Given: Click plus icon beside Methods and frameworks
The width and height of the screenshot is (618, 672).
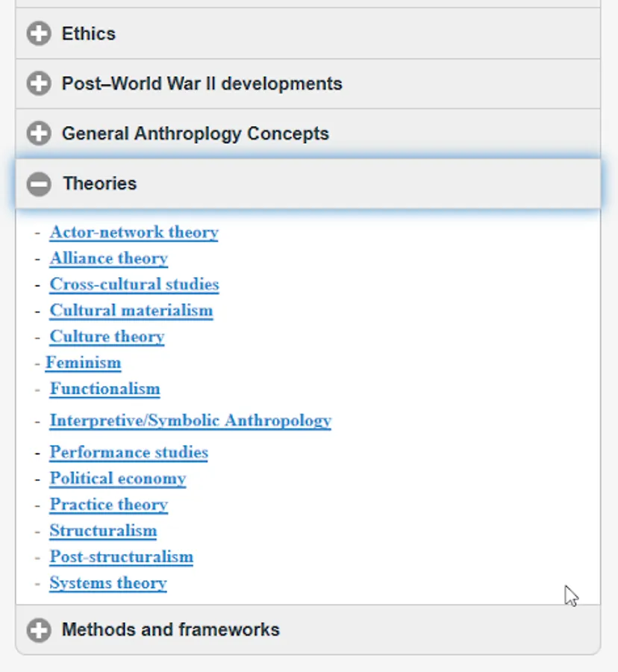Looking at the screenshot, I should (39, 630).
